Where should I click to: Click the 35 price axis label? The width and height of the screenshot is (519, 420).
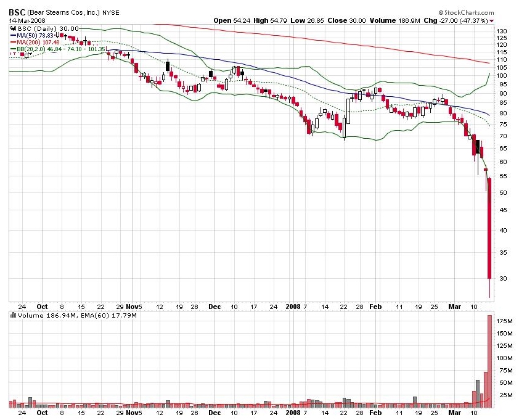tap(503, 253)
